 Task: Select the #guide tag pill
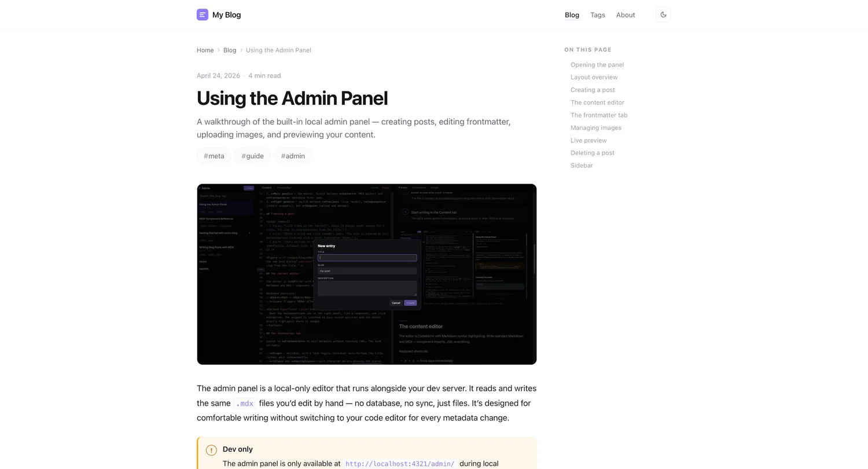(x=252, y=156)
